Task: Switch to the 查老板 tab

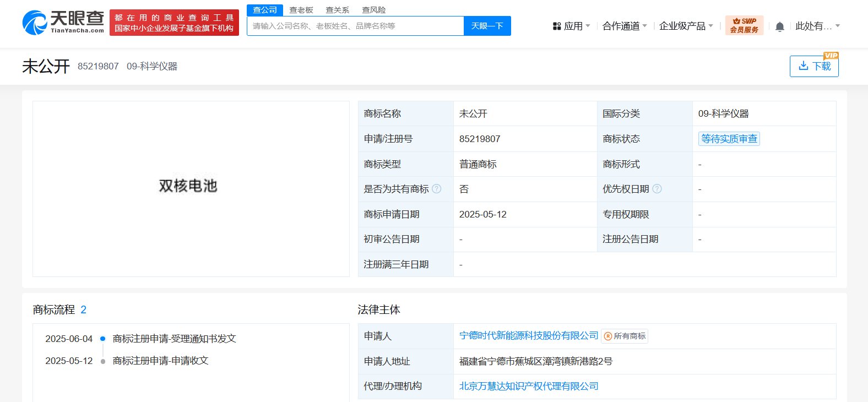Action: 301,10
